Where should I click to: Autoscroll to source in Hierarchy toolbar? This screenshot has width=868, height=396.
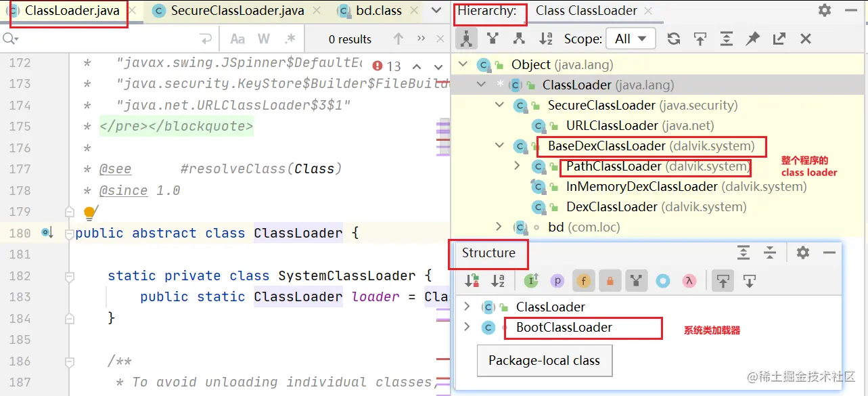(700, 39)
